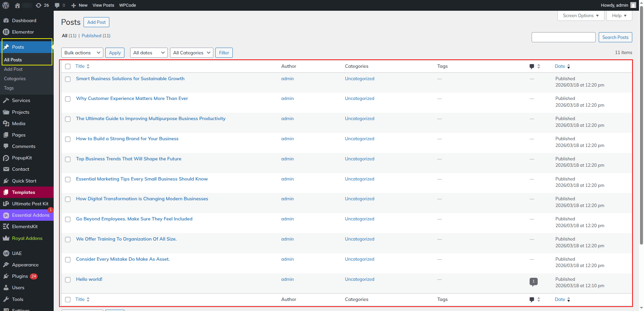
Task: Click the admin avatar icon
Action: (x=633, y=5)
